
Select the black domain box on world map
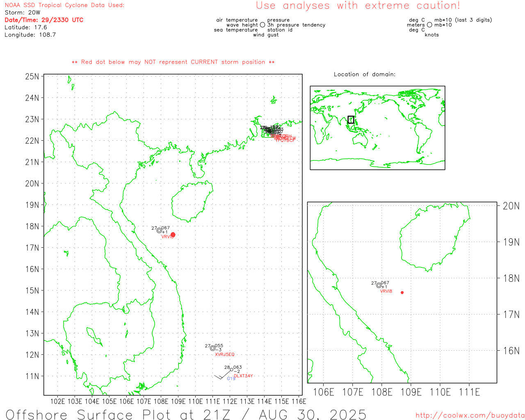(x=351, y=120)
